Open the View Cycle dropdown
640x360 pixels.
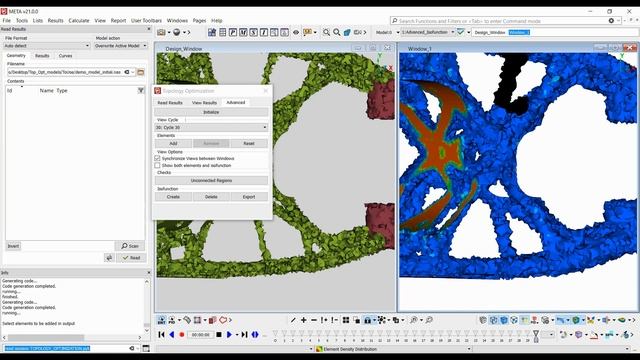pos(211,127)
